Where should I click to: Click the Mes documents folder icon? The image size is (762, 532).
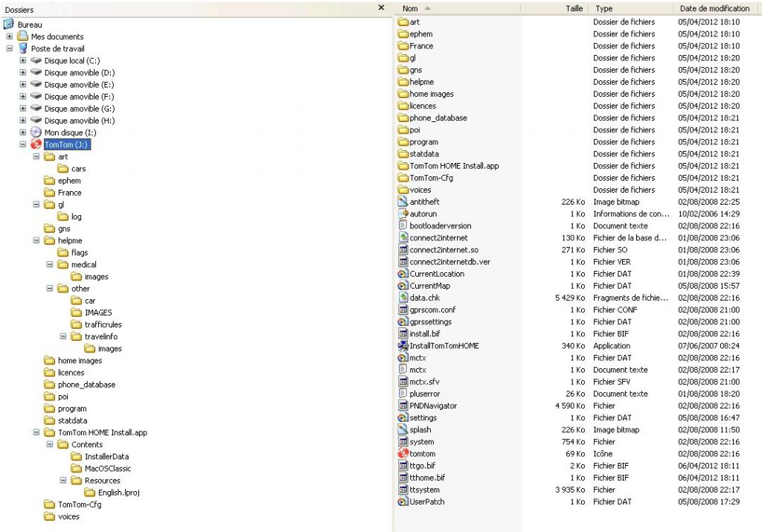pyautogui.click(x=22, y=36)
